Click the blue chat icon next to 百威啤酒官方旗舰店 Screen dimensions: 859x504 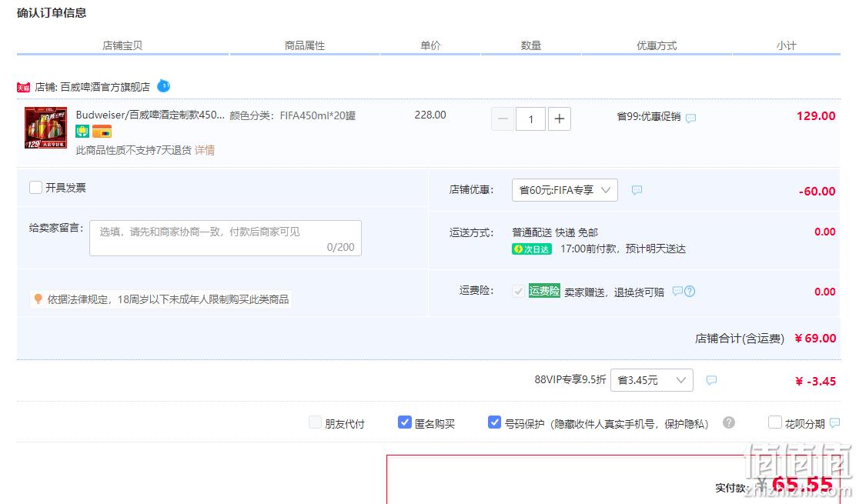(163, 86)
